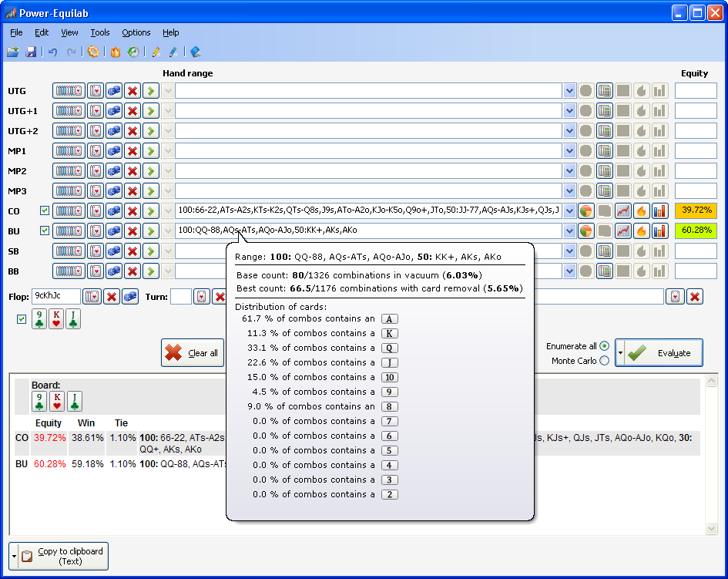The width and height of the screenshot is (728, 579).
Task: Open the pie chart analysis for CO
Action: tap(586, 210)
